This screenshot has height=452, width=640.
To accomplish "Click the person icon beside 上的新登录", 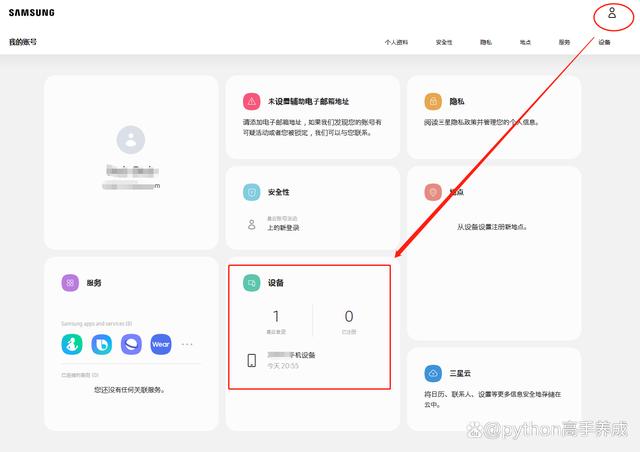I will 251,224.
